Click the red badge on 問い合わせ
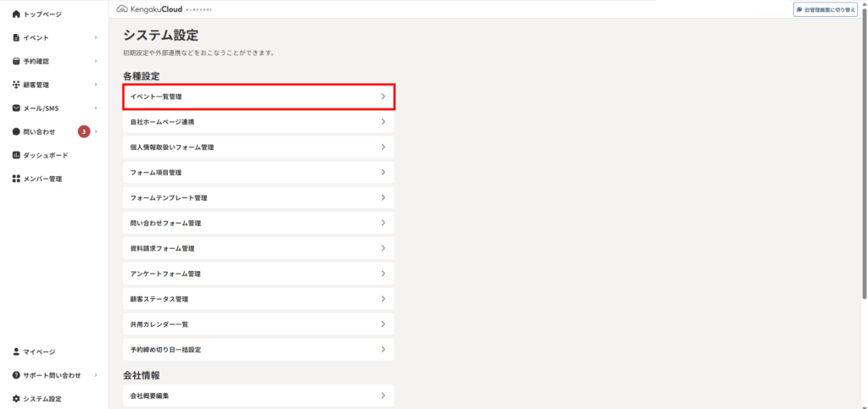Viewport: 868px width, 409px height. [x=84, y=131]
